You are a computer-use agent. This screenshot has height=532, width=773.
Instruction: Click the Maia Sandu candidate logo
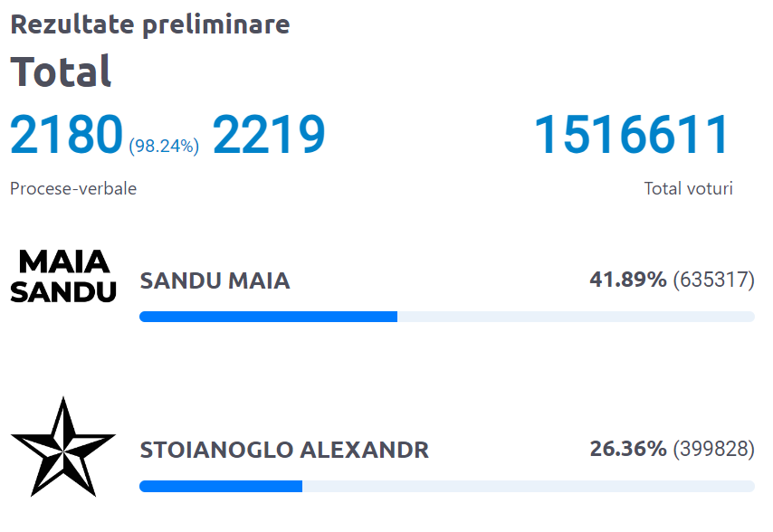(63, 277)
